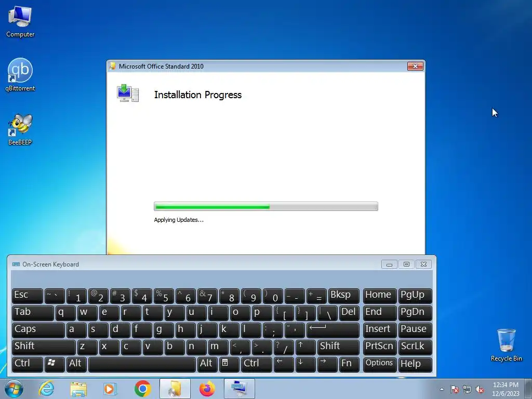Click the PgDn key
This screenshot has height=399, width=532.
415,313
